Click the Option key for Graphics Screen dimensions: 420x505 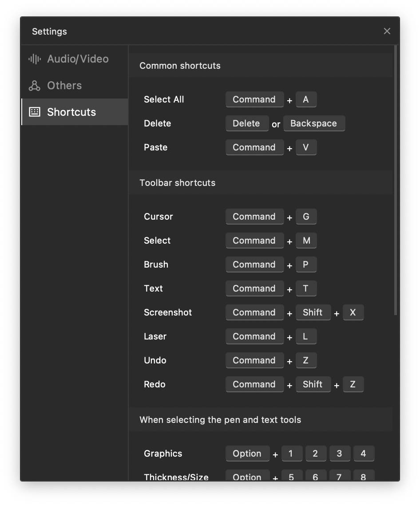247,454
